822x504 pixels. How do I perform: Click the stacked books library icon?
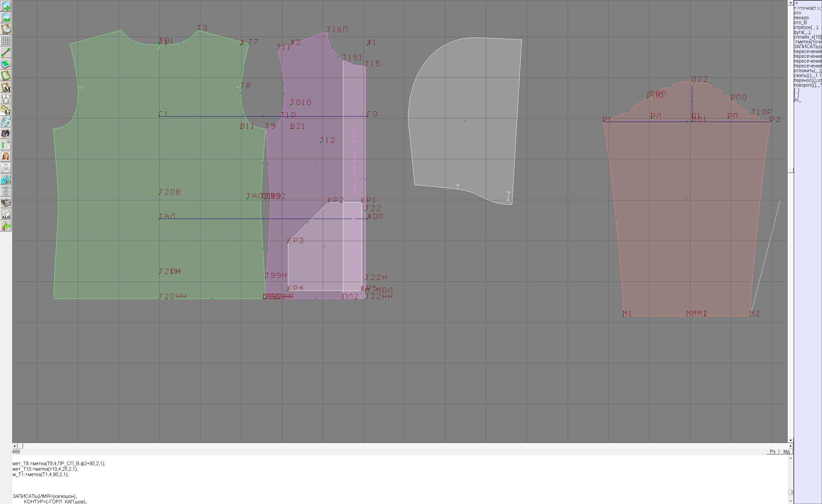point(6,203)
